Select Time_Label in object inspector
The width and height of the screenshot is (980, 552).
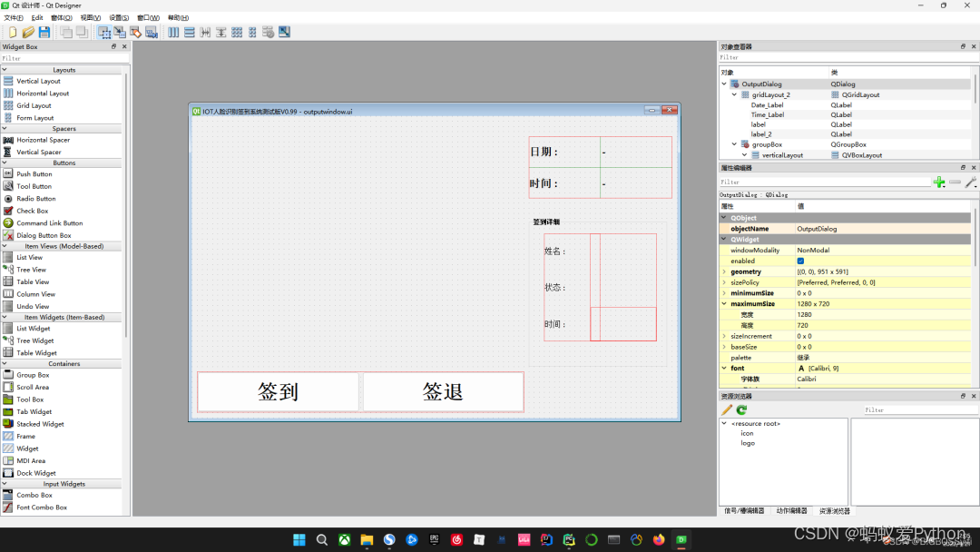pyautogui.click(x=767, y=115)
